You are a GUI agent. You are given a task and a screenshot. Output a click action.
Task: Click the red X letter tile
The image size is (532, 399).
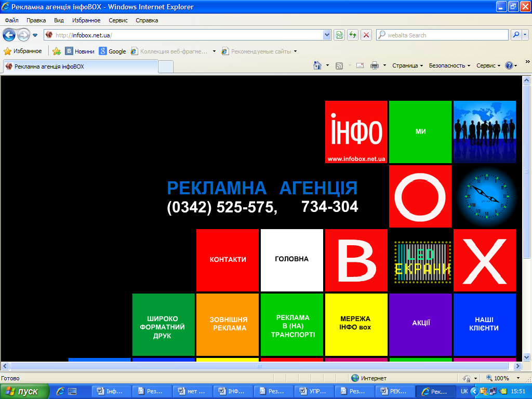(x=485, y=260)
